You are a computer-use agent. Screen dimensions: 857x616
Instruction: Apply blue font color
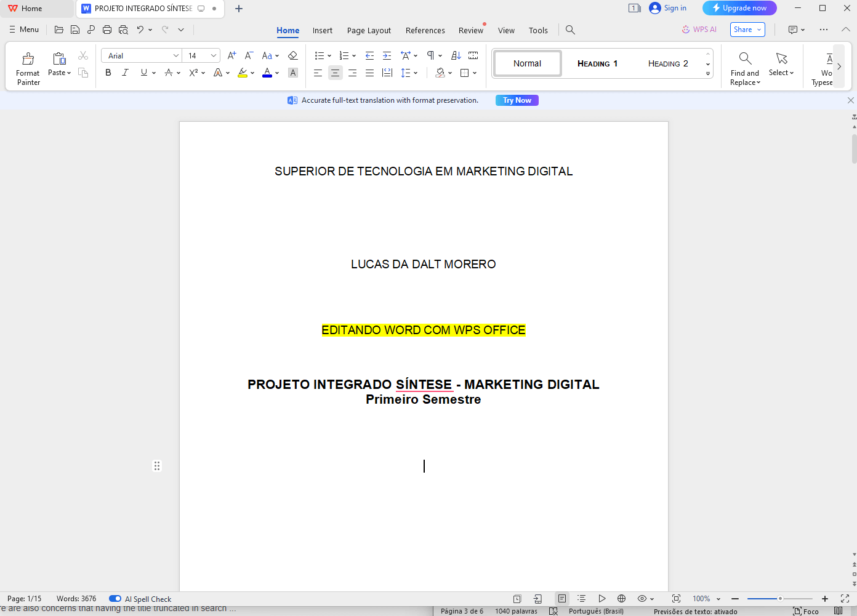pos(267,73)
